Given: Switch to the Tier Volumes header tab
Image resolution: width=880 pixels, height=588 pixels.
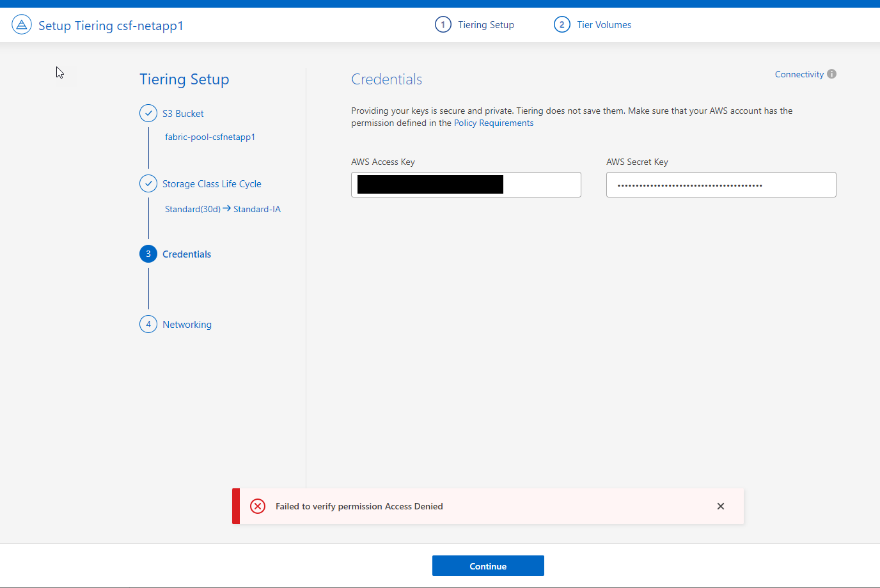Looking at the screenshot, I should point(604,25).
